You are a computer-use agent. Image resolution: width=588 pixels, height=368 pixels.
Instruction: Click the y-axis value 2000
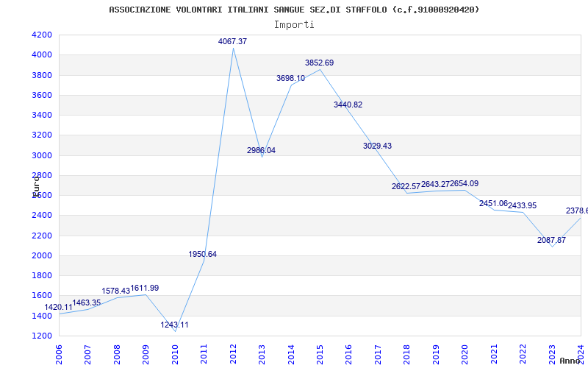click(42, 255)
